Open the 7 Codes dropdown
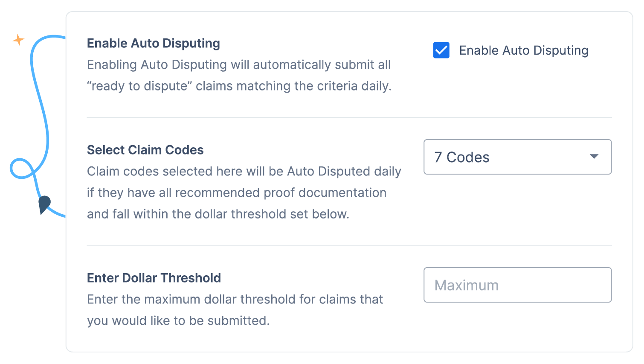Viewport: 644px width, 364px height. pos(517,157)
